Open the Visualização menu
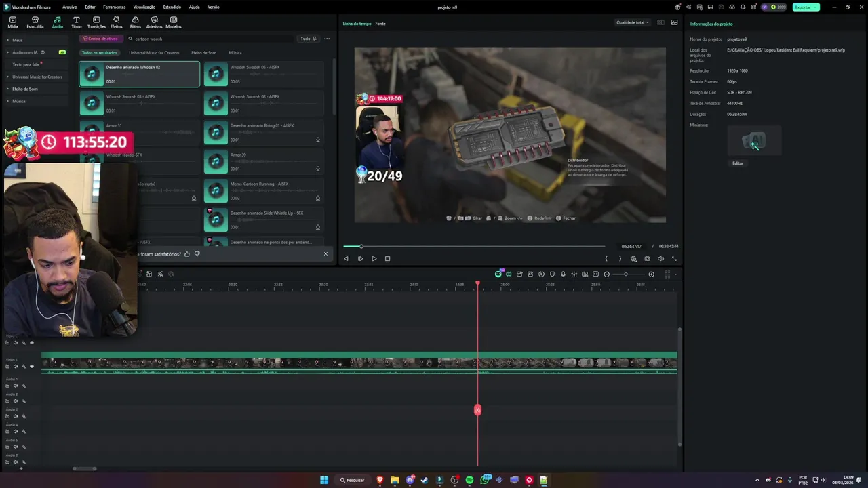Image resolution: width=868 pixels, height=488 pixels. coord(144,7)
